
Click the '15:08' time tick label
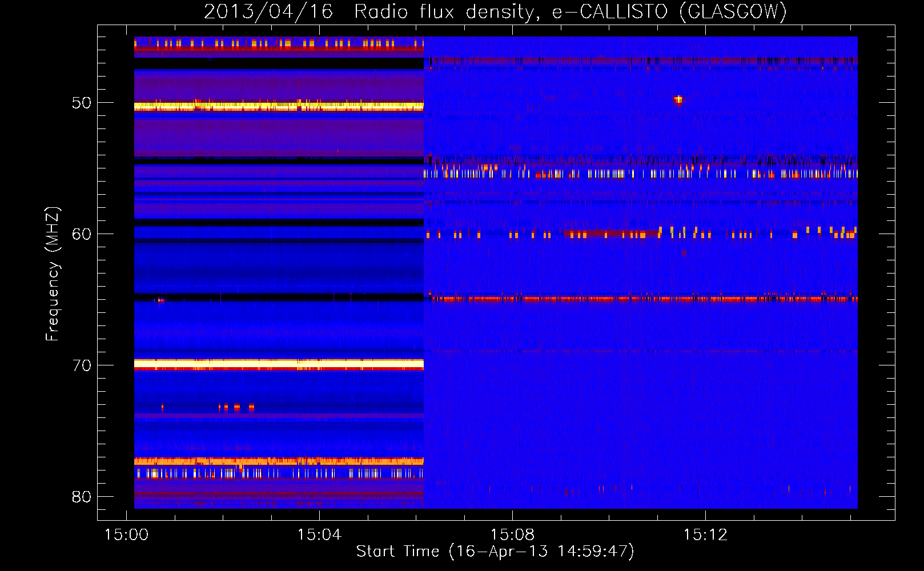[513, 535]
